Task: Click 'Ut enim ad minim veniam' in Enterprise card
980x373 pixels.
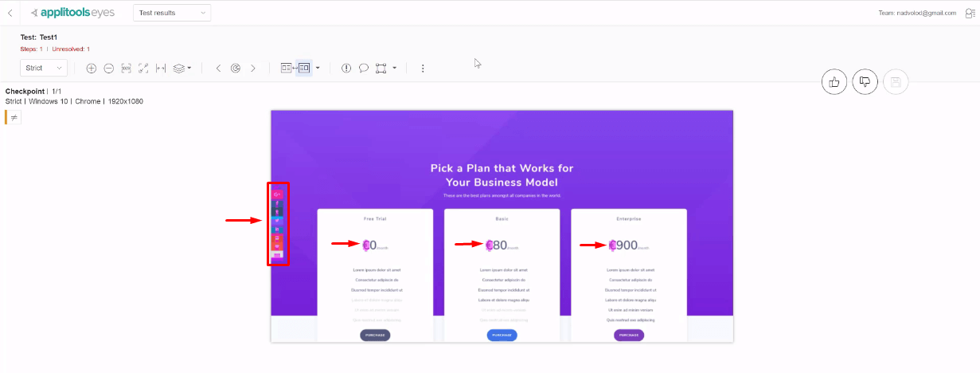Action: coord(629,310)
